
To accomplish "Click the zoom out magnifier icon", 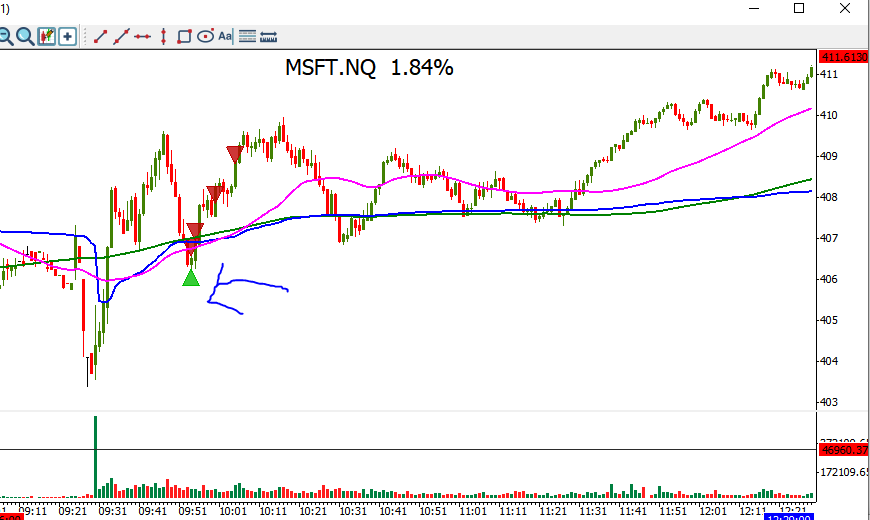I will coord(5,37).
